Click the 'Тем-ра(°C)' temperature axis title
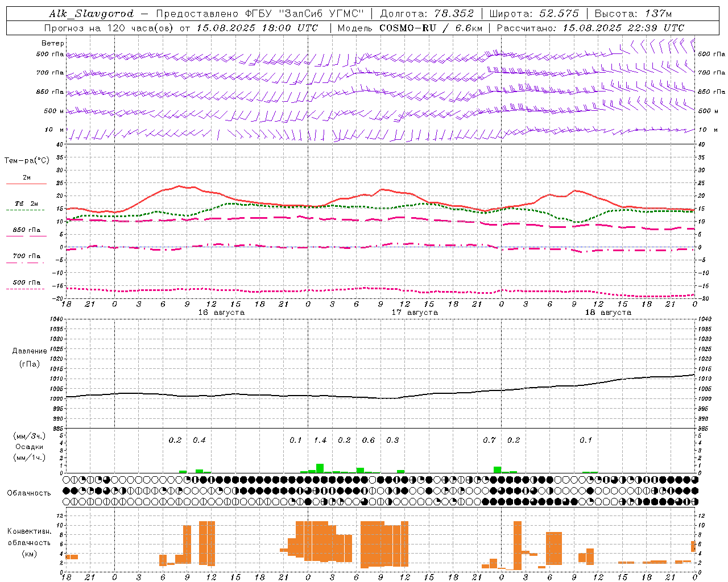This screenshot has height=582, width=728. [27, 161]
